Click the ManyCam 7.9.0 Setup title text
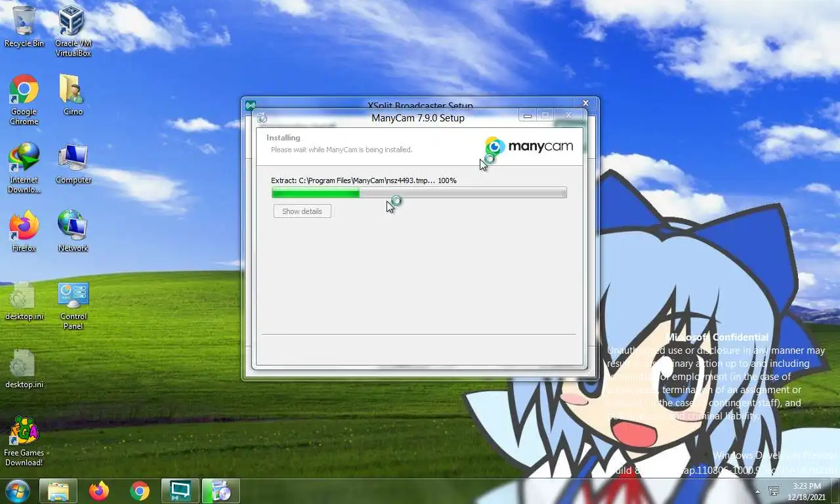The height and width of the screenshot is (504, 840). tap(418, 118)
